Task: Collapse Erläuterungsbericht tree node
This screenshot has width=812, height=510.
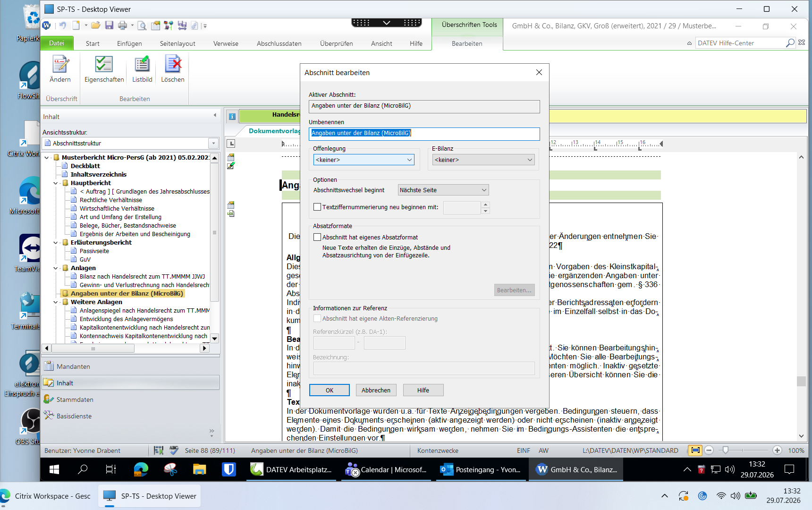Action: 56,243
